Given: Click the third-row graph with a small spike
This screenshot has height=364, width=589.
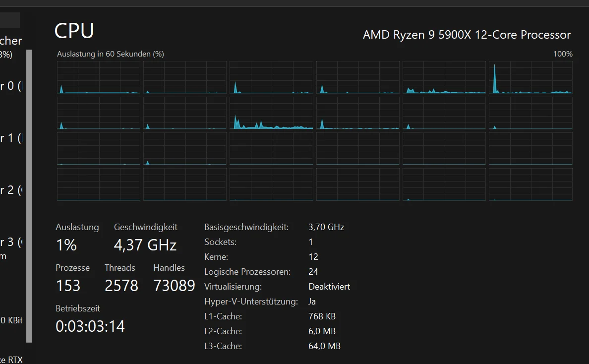Looking at the screenshot, I should click(185, 149).
